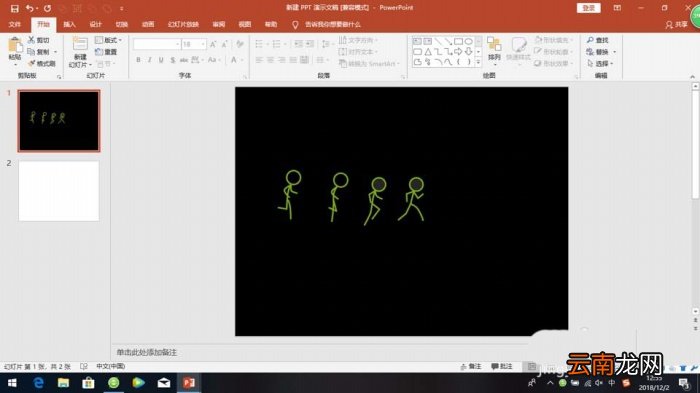Toggle Strikethrough (abc) formatting
Screen dimensions: 700x393
click(x=183, y=60)
